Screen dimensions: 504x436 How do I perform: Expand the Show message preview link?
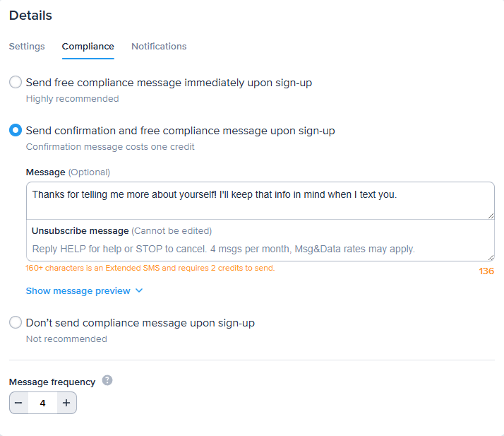(78, 290)
